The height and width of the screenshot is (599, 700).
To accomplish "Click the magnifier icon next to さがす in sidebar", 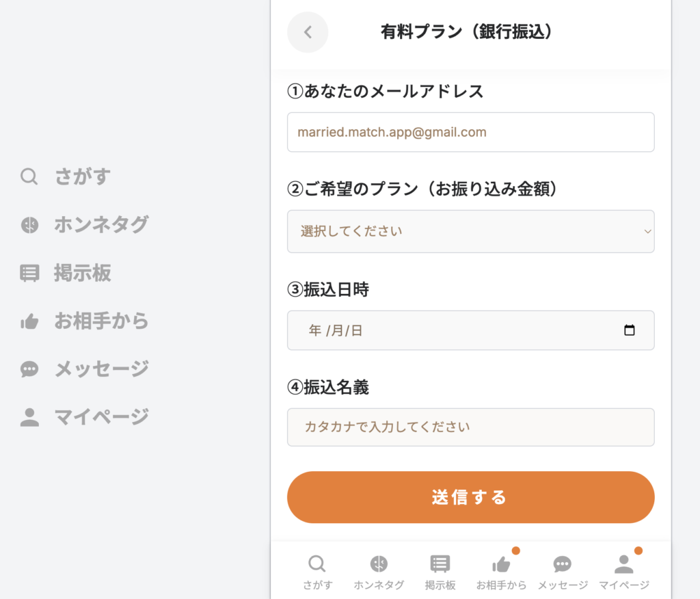I will coord(29,176).
